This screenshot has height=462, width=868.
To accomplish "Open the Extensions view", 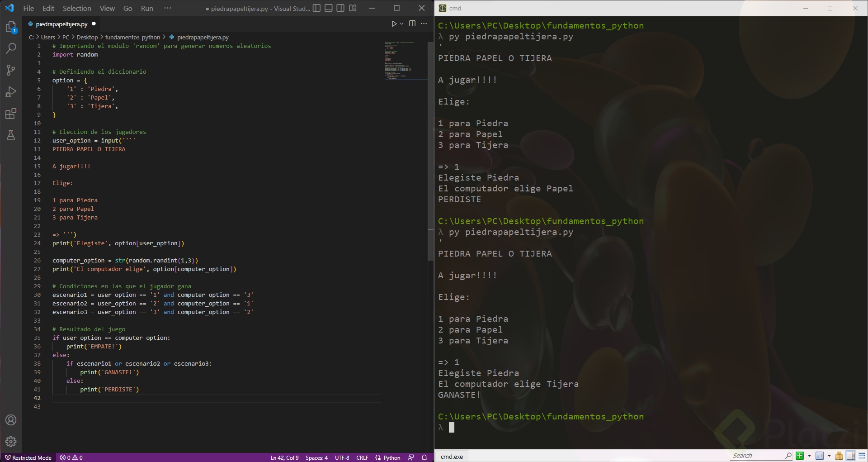I will (x=11, y=114).
